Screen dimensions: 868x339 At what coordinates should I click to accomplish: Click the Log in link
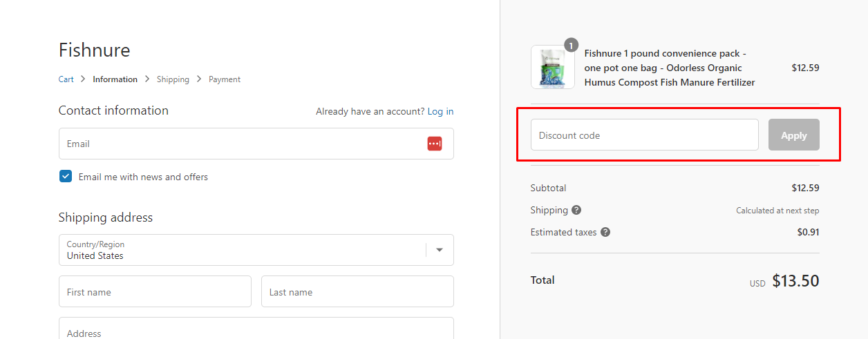click(x=441, y=111)
